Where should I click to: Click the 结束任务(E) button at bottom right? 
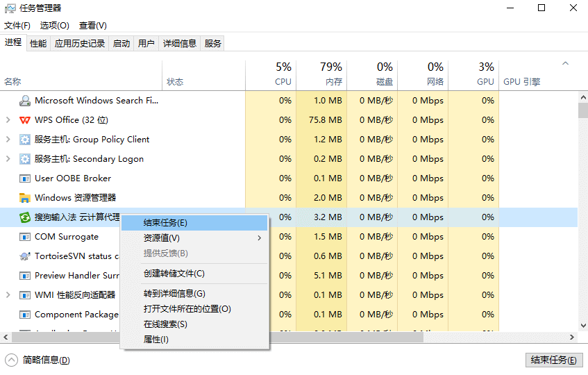coord(554,360)
